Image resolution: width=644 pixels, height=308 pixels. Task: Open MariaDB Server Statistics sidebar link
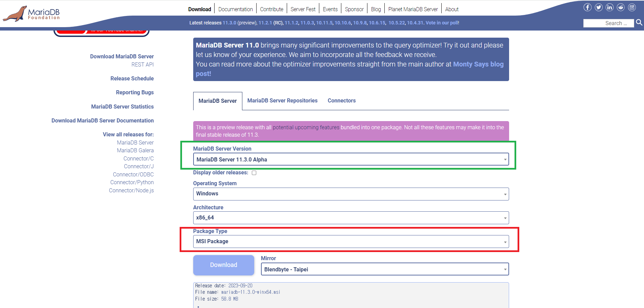122,107
